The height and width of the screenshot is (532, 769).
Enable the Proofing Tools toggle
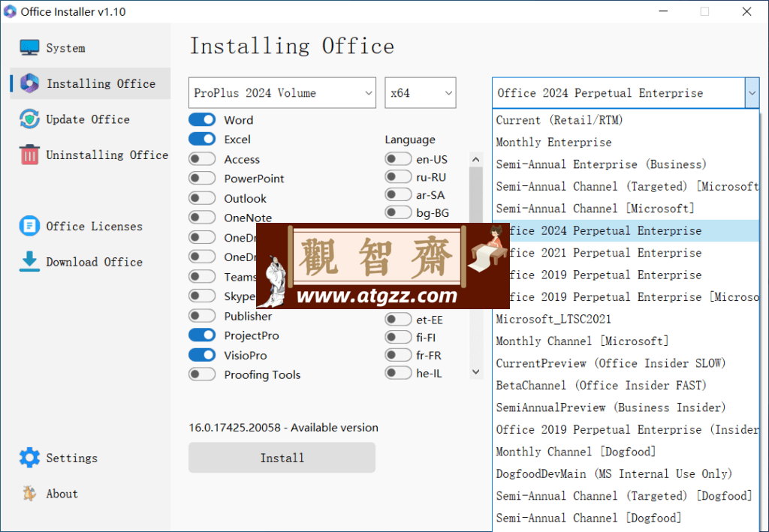pos(202,374)
